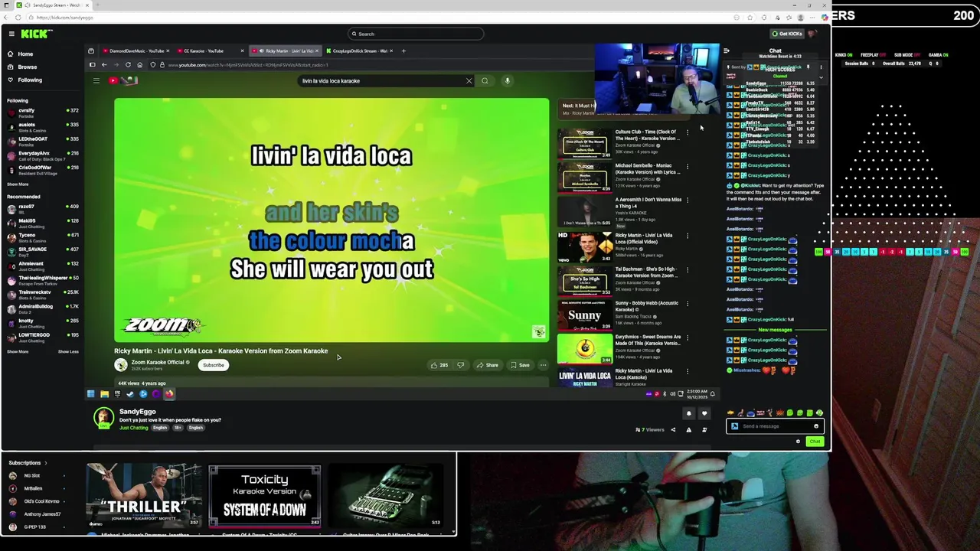The width and height of the screenshot is (980, 551).
Task: Dislike the karaoke video
Action: tap(460, 365)
